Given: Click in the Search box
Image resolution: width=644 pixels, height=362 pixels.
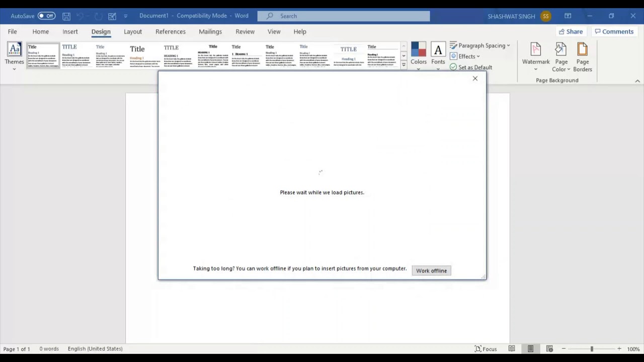Looking at the screenshot, I should (x=344, y=16).
